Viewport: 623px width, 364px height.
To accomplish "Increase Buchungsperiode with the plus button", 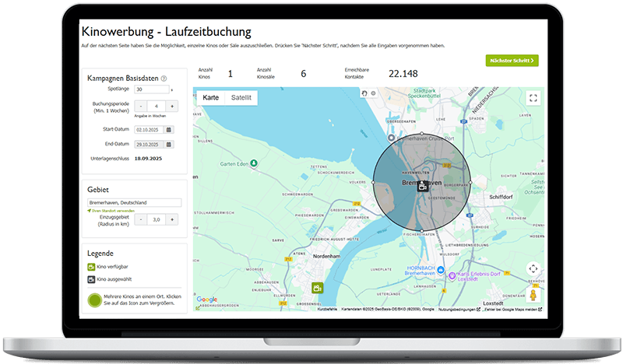I will (172, 106).
